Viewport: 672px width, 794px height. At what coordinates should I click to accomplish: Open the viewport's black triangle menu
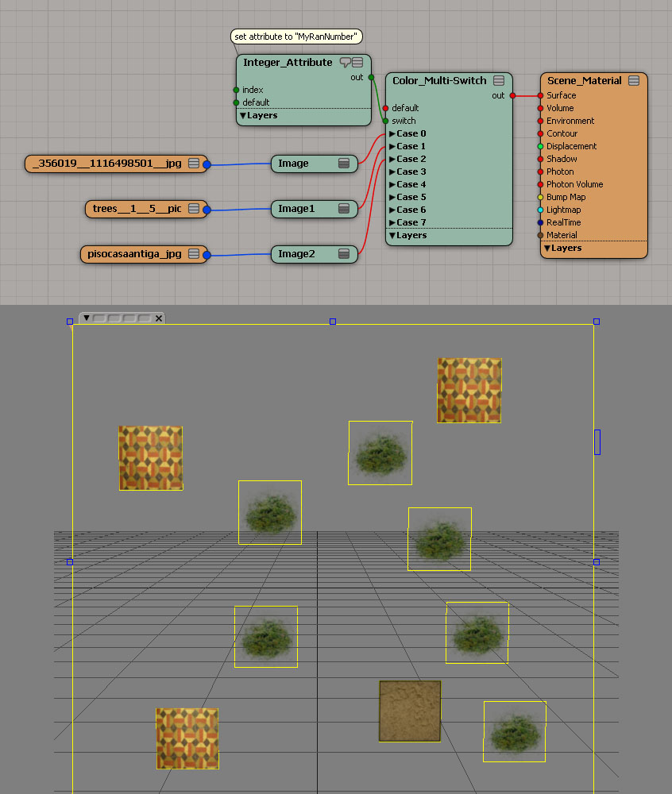click(87, 318)
